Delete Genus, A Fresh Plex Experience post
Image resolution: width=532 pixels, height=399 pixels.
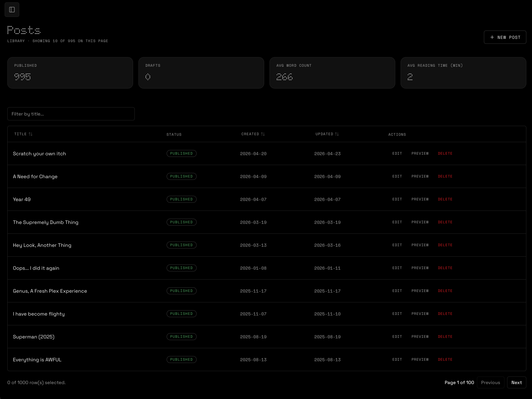[445, 291]
